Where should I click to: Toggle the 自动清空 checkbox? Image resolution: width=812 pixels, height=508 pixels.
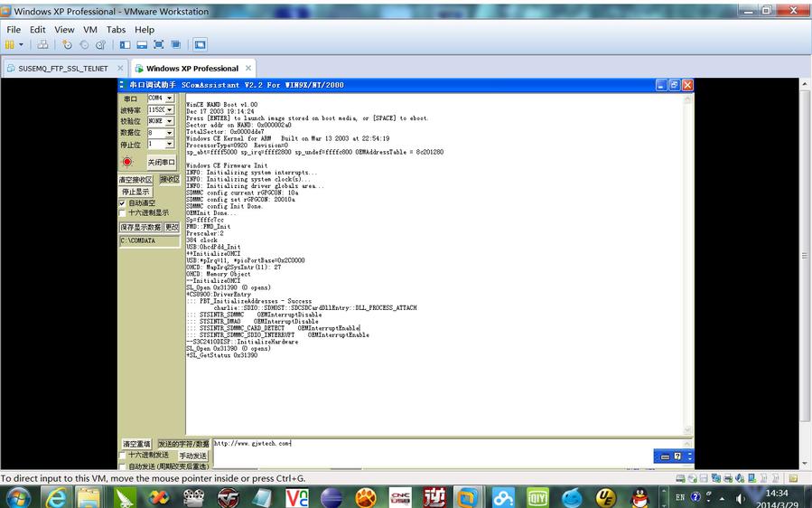pos(122,202)
